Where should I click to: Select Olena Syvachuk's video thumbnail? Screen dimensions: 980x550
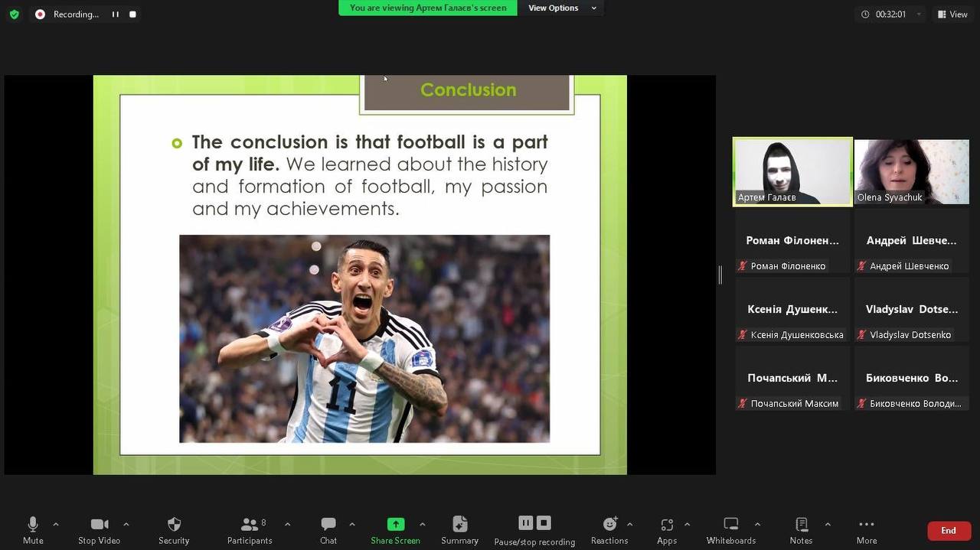click(911, 171)
